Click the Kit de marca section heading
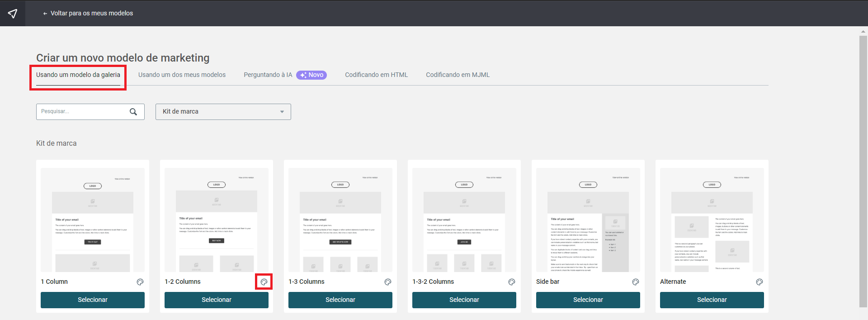 point(57,143)
